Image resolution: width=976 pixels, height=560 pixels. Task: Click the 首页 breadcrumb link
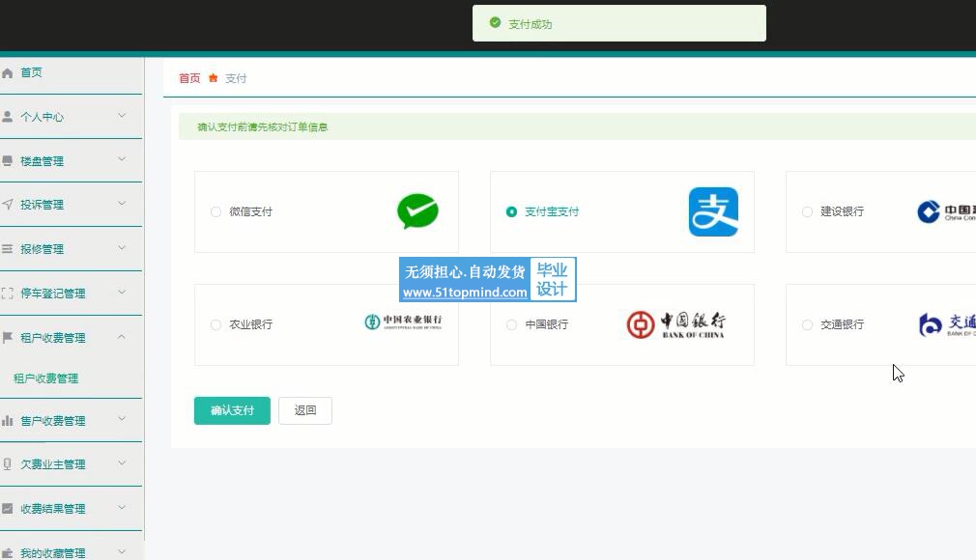[189, 78]
